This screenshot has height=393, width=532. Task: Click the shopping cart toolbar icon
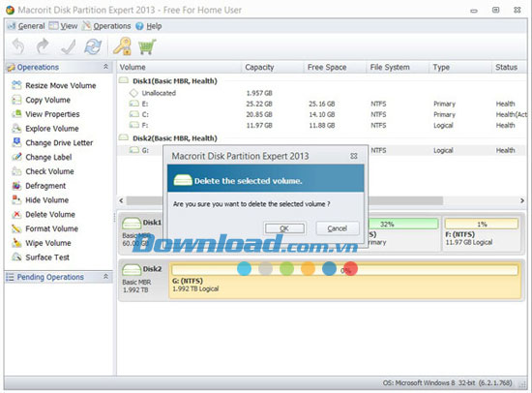pyautogui.click(x=147, y=46)
